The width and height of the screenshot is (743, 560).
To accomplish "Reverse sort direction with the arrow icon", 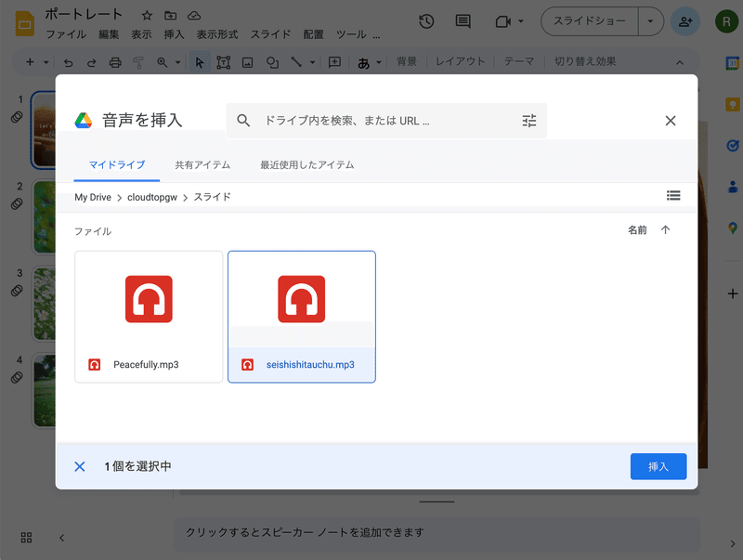I will (x=665, y=230).
